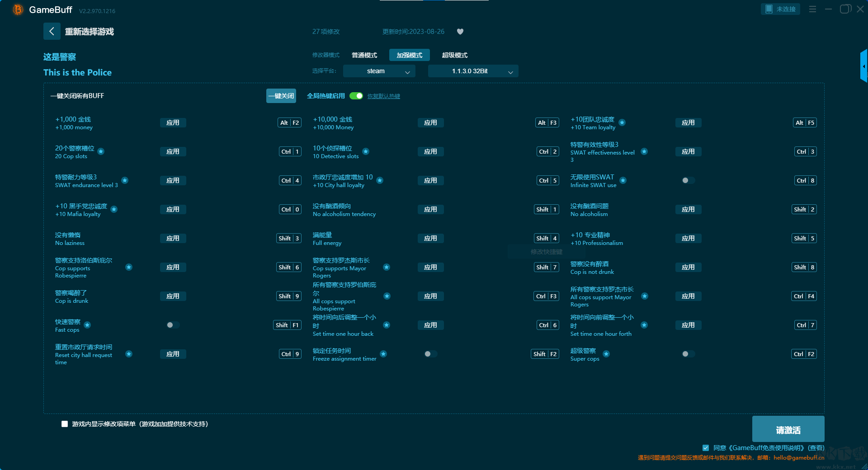
Task: Enable the Fast cops toggle
Action: (173, 325)
